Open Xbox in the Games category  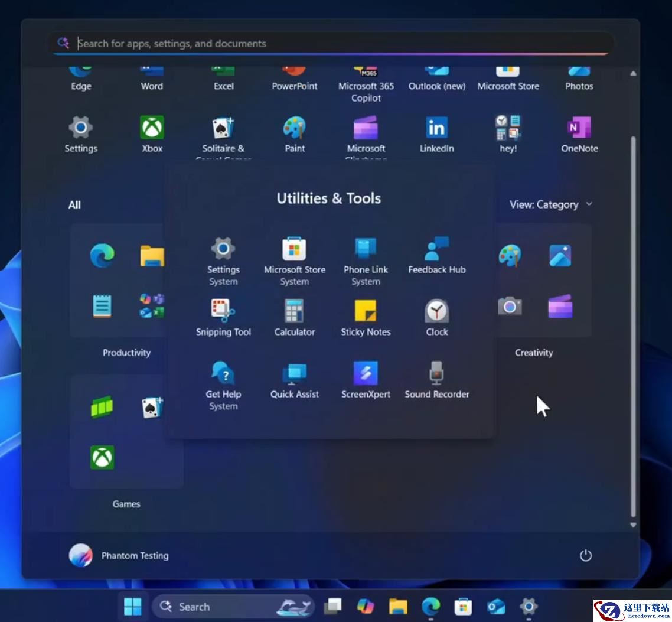pos(102,457)
